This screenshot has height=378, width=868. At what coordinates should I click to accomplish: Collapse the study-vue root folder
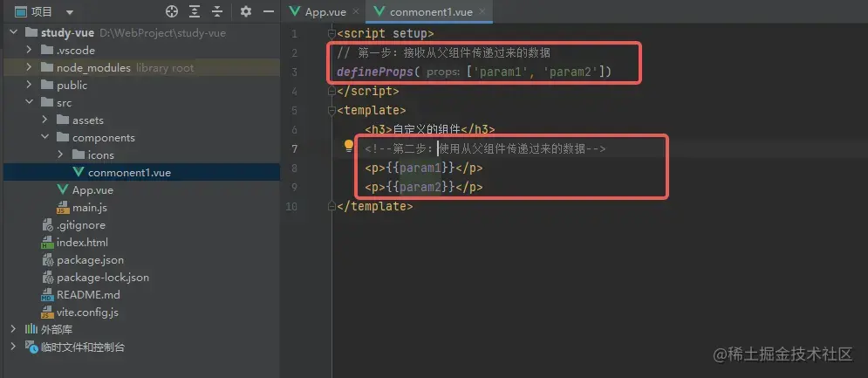(14, 32)
